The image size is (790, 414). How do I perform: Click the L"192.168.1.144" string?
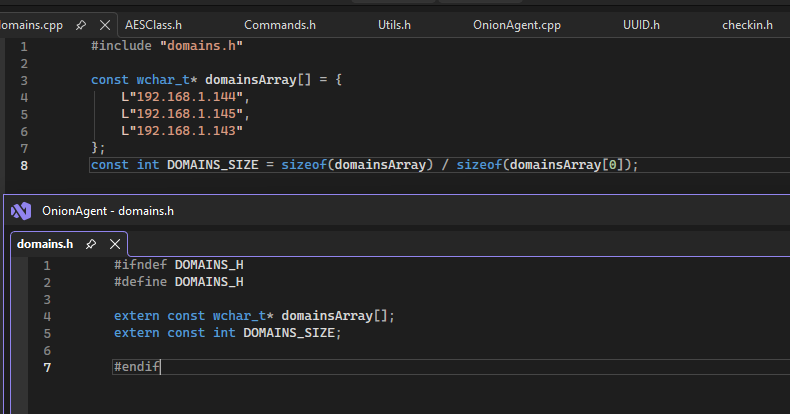(182, 97)
